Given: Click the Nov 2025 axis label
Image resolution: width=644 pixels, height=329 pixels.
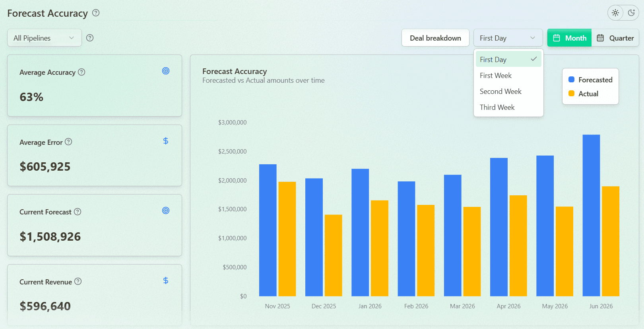Looking at the screenshot, I should point(277,306).
